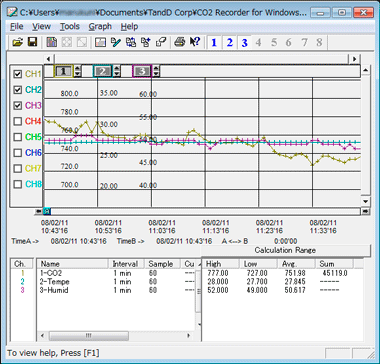Viewport: 380px width, 364px height.
Task: Click the context help arrow-question icon
Action: 195,42
